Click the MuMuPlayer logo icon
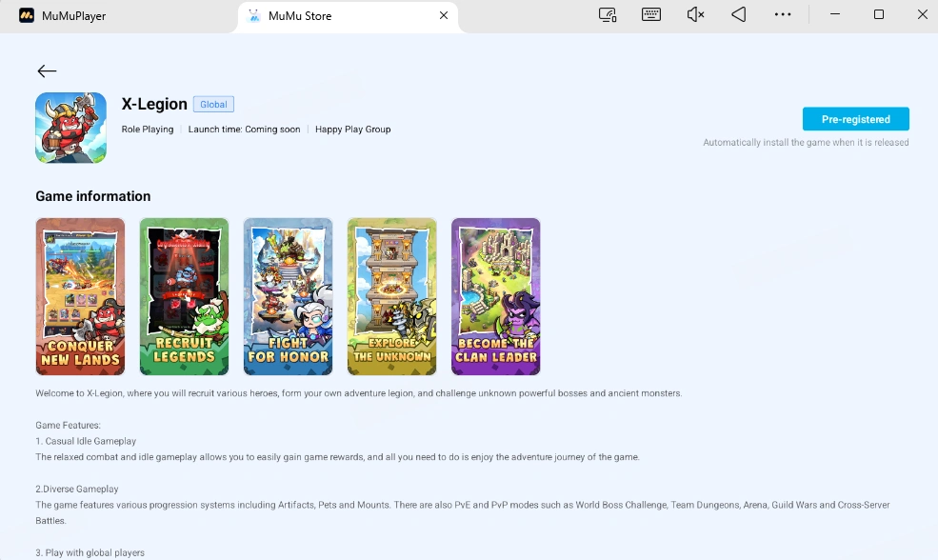This screenshot has height=560, width=938. (x=27, y=15)
